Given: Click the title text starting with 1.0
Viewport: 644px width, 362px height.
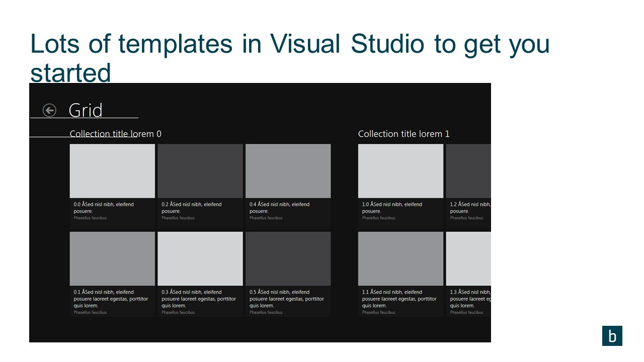Looking at the screenshot, I should point(392,208).
